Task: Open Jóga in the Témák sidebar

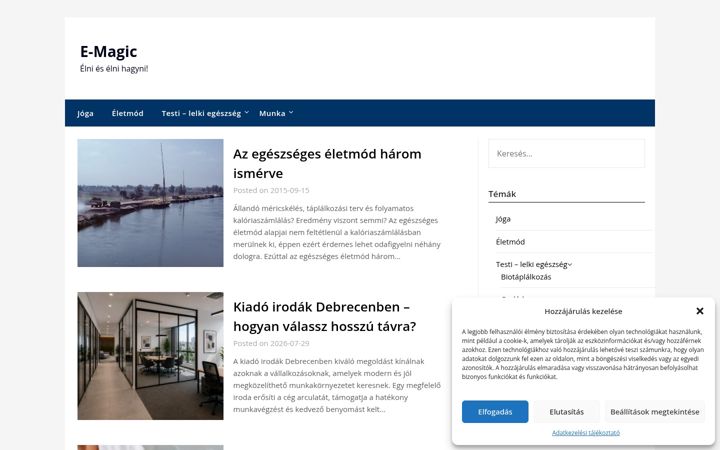Action: (x=503, y=219)
